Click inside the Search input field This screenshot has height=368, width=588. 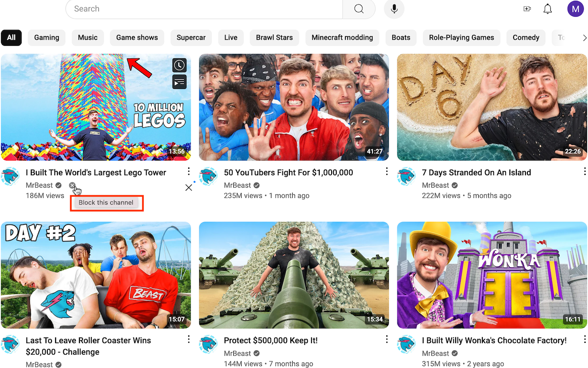coord(202,8)
